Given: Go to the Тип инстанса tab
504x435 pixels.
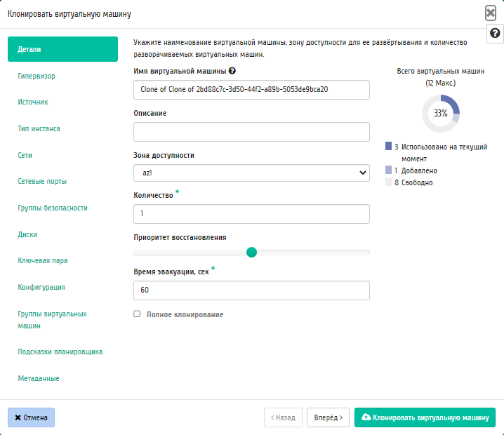Looking at the screenshot, I should (x=39, y=128).
